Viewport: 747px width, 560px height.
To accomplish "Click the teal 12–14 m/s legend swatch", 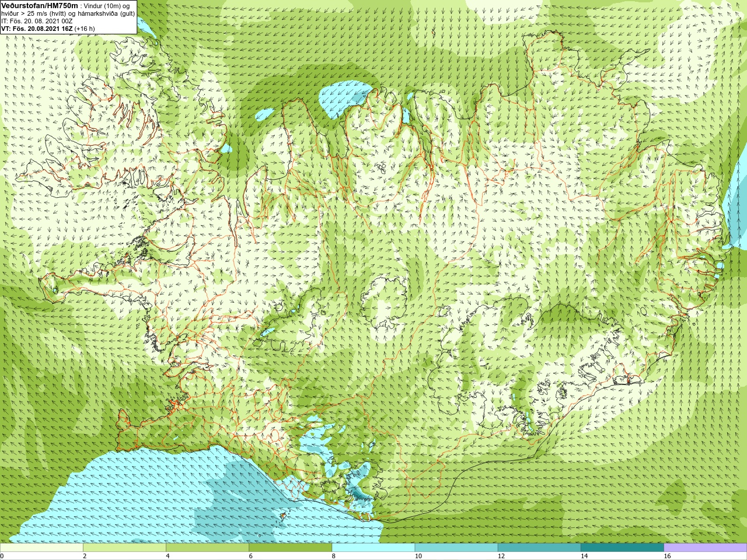I will 539,548.
